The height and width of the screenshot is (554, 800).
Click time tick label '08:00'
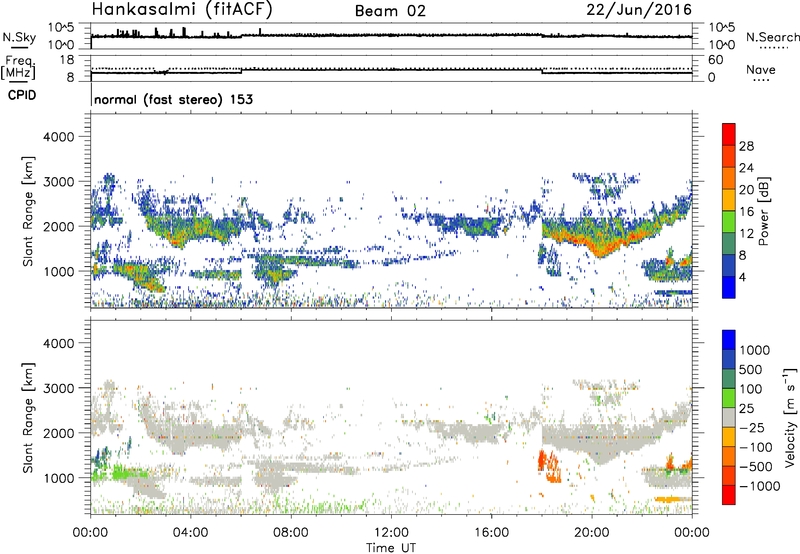click(291, 533)
